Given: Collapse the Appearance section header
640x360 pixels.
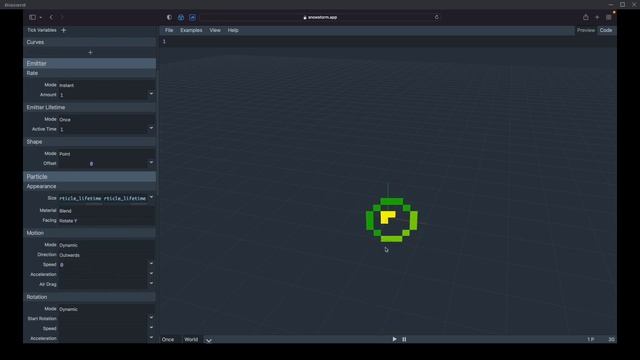Looking at the screenshot, I should click(x=89, y=186).
